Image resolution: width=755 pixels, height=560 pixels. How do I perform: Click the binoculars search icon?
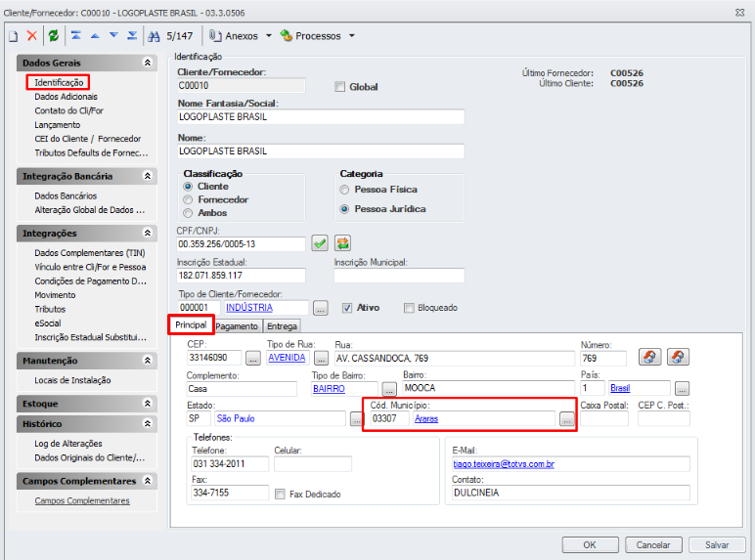click(x=154, y=36)
